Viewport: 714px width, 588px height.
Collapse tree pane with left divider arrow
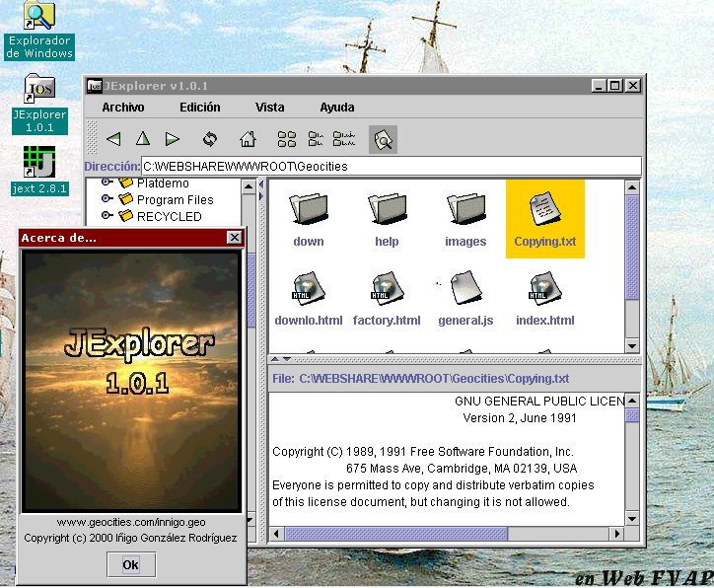click(261, 184)
